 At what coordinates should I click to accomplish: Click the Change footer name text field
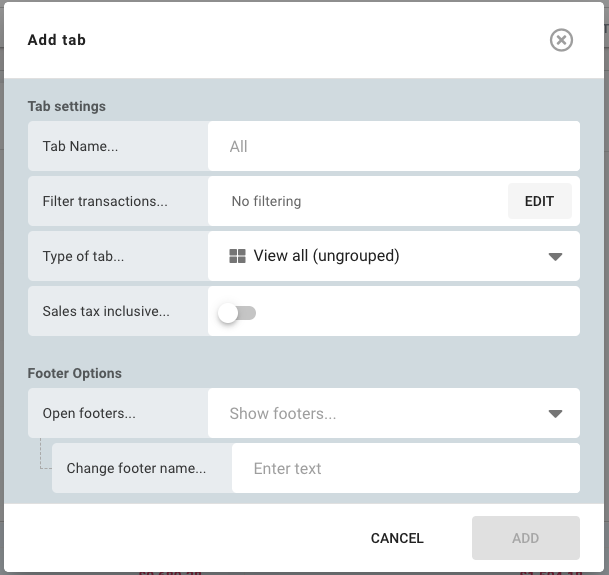(405, 468)
